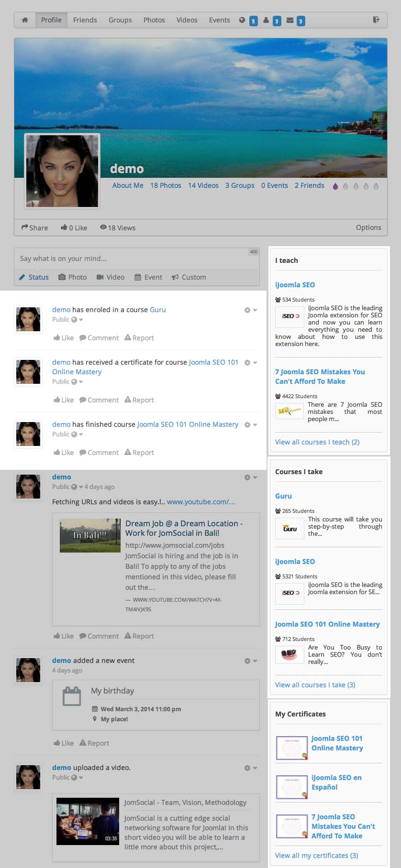The image size is (401, 868).
Task: Report the received certificate post
Action: point(139,400)
